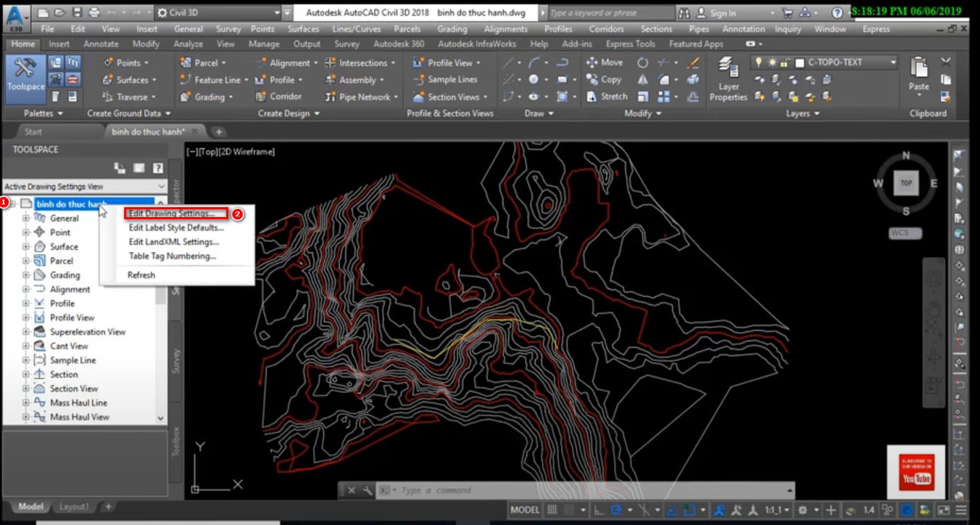Image resolution: width=980 pixels, height=525 pixels.
Task: Click Refresh in the context menu
Action: click(141, 275)
